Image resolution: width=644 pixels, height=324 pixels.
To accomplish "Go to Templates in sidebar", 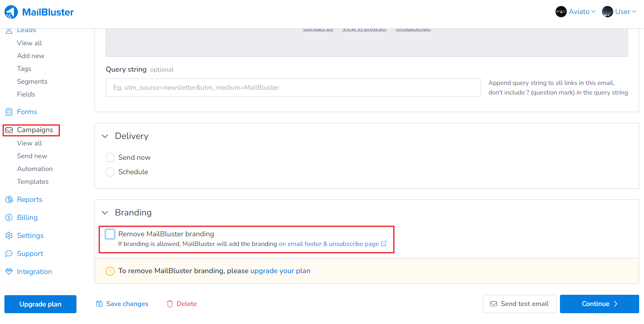I will [x=33, y=182].
